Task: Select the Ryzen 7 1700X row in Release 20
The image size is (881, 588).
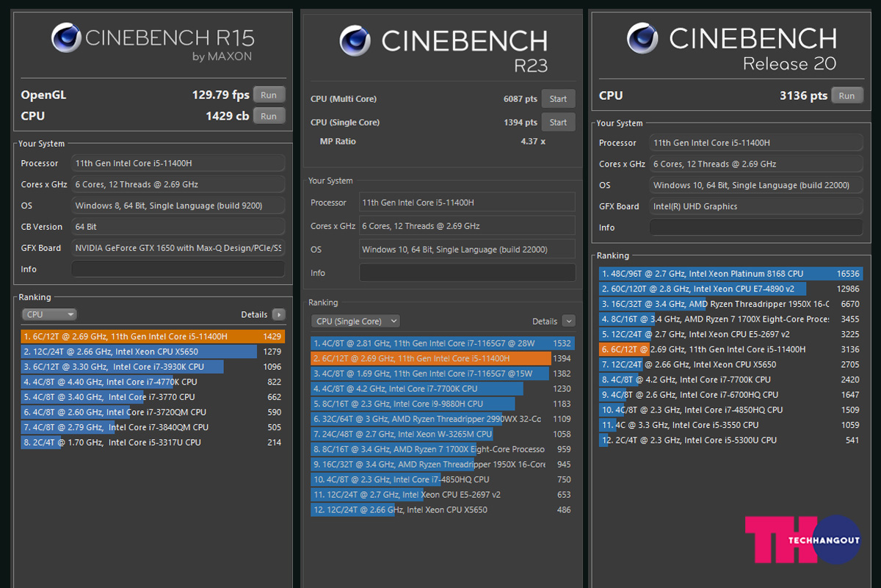Action: 731,319
